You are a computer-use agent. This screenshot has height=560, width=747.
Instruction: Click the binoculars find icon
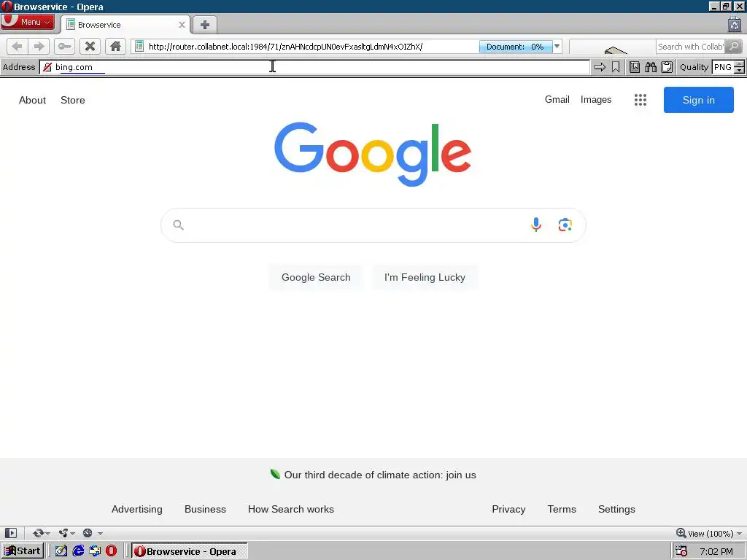[x=651, y=67]
